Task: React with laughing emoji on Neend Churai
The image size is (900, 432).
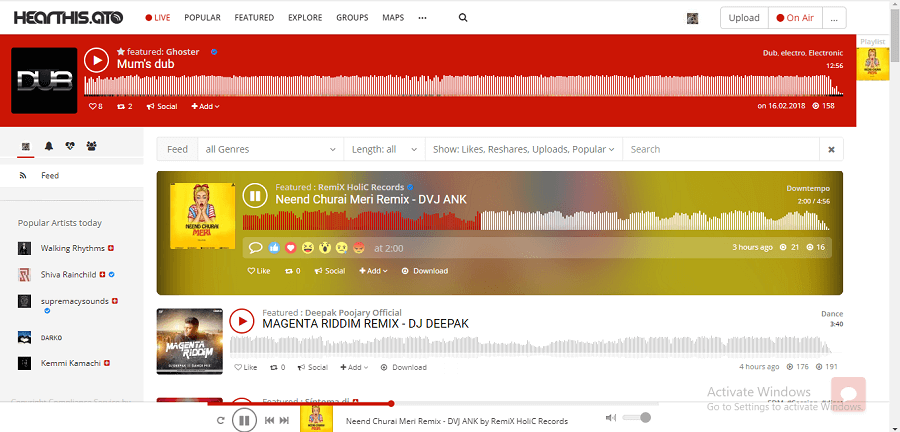Action: [x=308, y=248]
